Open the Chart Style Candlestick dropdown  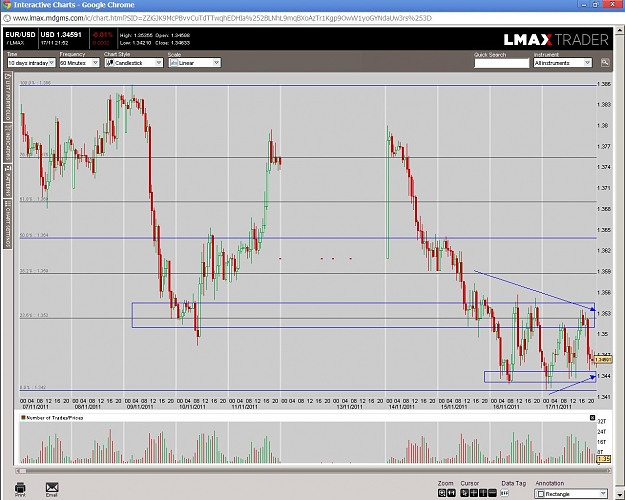[x=134, y=63]
